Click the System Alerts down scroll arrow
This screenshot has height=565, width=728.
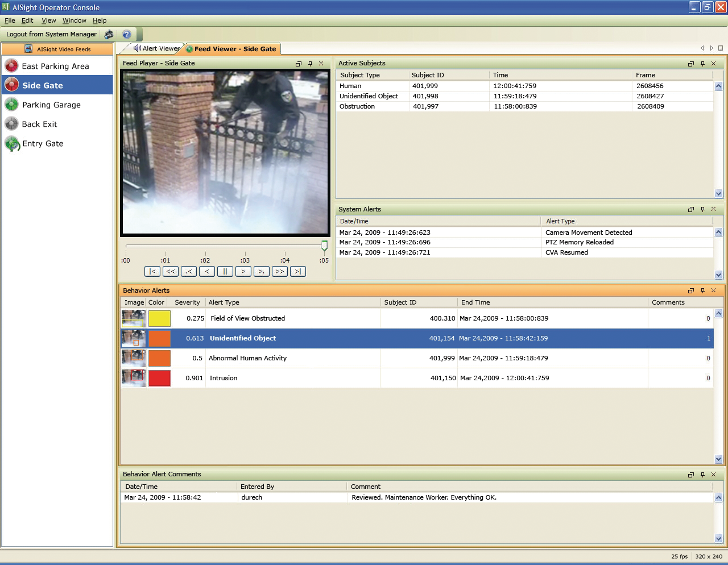(718, 274)
